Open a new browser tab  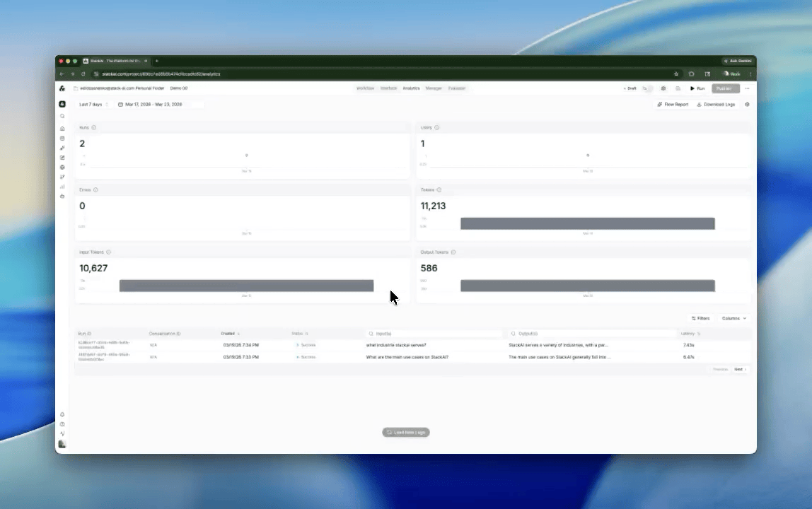pos(157,61)
